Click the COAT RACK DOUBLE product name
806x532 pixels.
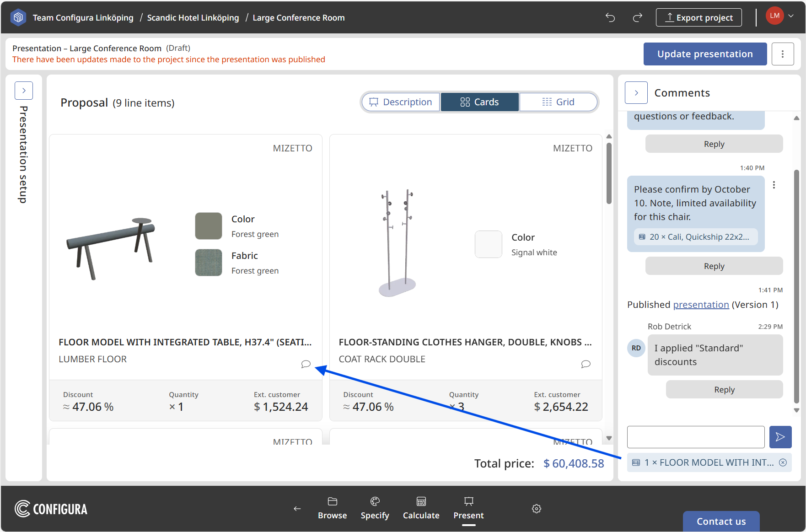tap(382, 359)
